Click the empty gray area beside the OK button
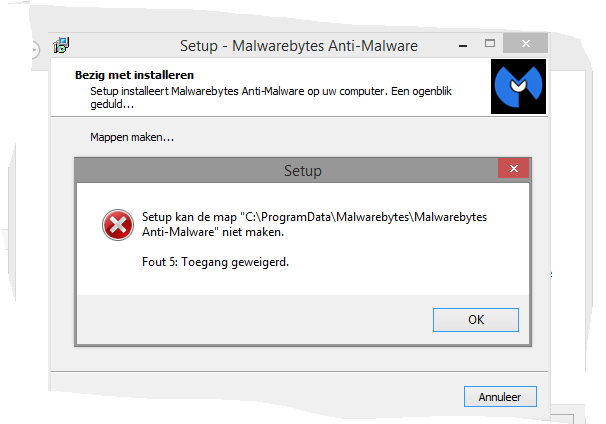The width and height of the screenshot is (606, 424). [255, 320]
